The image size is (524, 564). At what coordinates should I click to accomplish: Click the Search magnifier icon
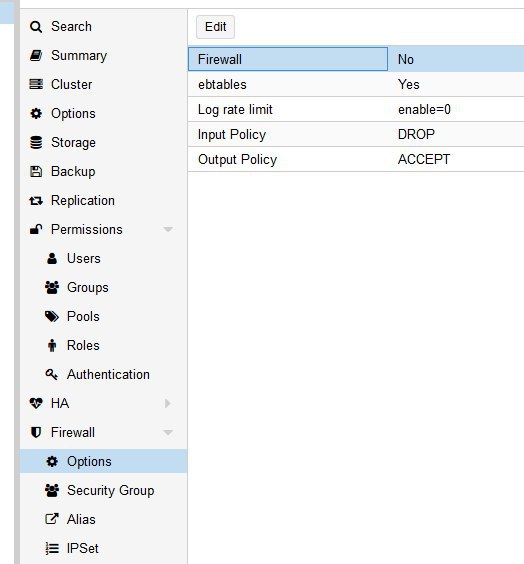coord(36,27)
